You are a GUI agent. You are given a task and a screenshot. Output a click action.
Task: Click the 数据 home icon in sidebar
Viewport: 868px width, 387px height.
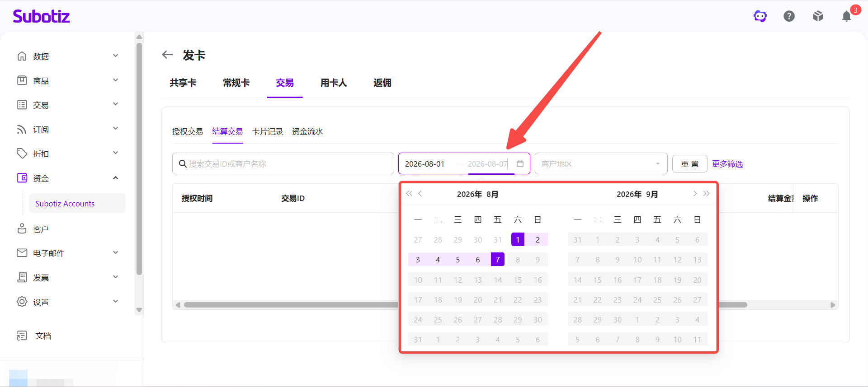pyautogui.click(x=22, y=56)
